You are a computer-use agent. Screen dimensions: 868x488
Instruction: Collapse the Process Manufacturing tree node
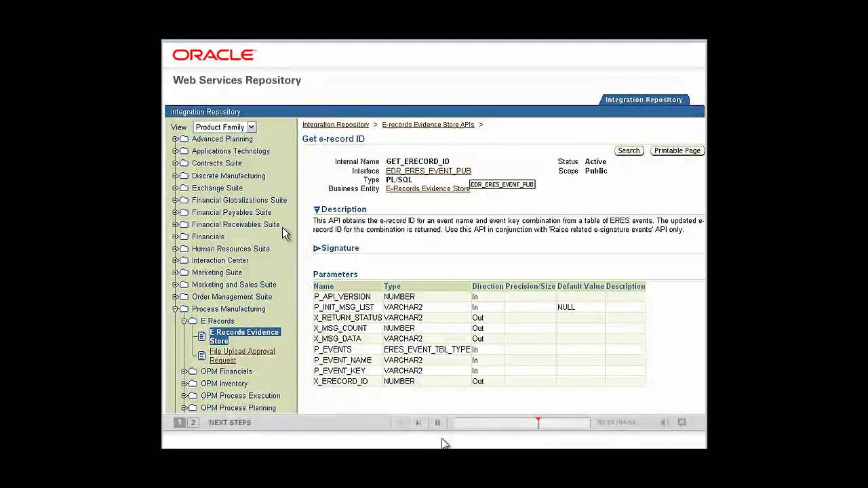(x=175, y=309)
